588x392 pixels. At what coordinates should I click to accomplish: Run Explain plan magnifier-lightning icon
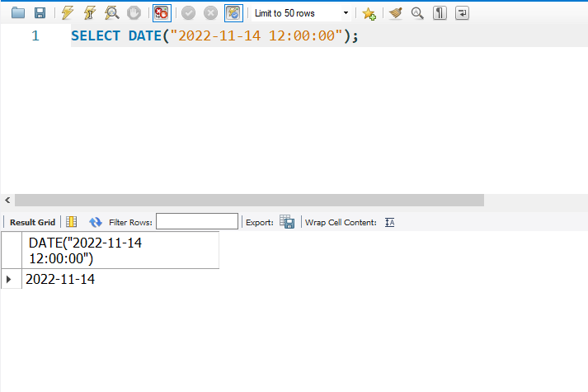tap(111, 13)
